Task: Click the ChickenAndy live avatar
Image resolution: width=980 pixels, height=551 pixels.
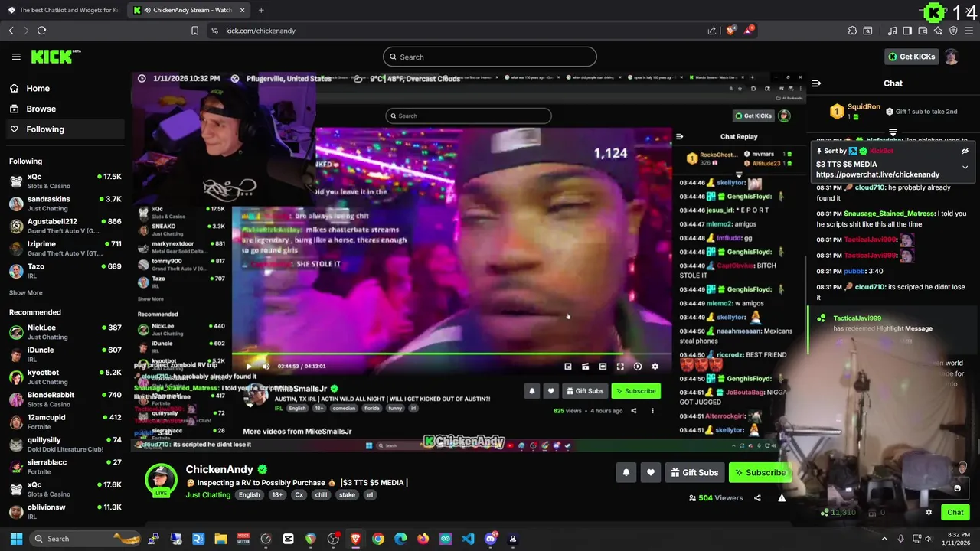Action: tap(161, 480)
